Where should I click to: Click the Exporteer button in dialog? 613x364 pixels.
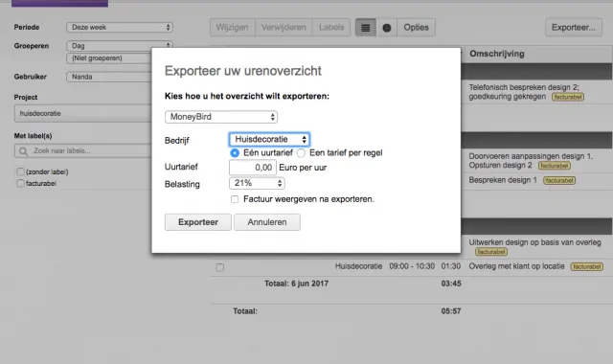point(198,222)
